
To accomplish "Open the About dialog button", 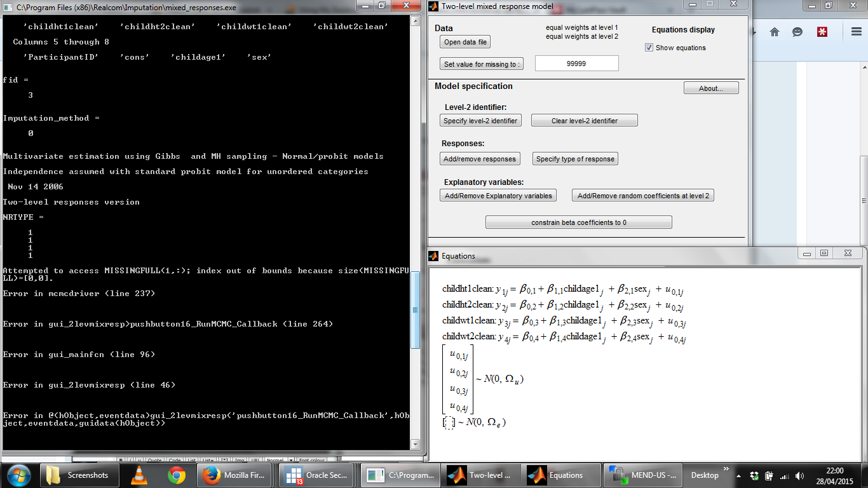I will pos(711,88).
